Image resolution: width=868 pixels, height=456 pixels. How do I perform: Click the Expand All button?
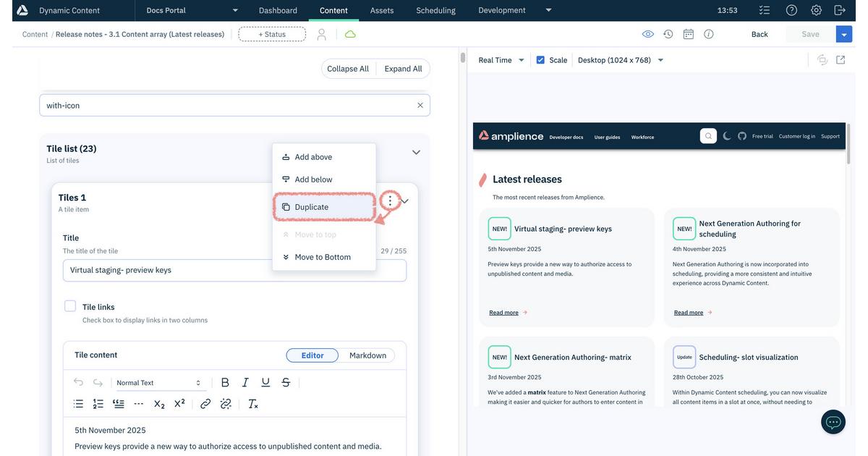pos(403,69)
